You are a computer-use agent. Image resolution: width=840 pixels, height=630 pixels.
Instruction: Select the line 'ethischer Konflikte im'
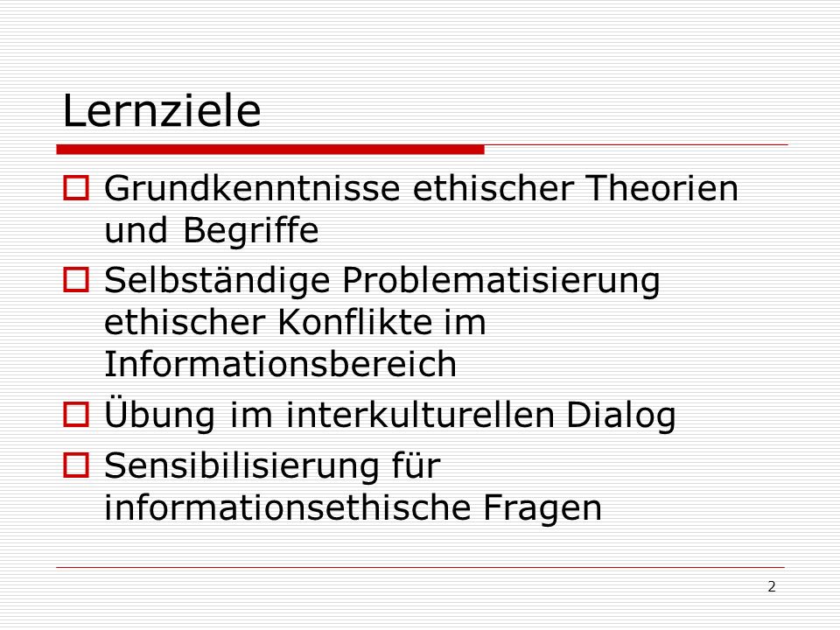point(295,323)
